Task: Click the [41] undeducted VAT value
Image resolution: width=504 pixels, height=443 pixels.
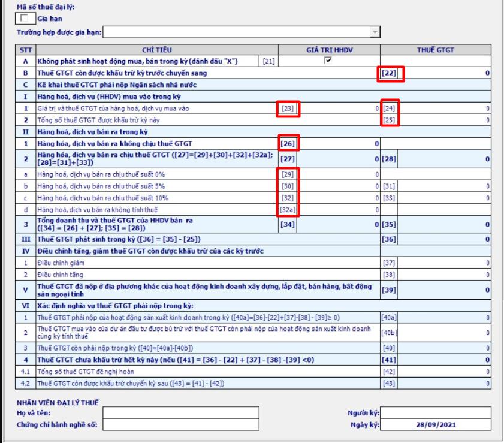Action: (445, 360)
